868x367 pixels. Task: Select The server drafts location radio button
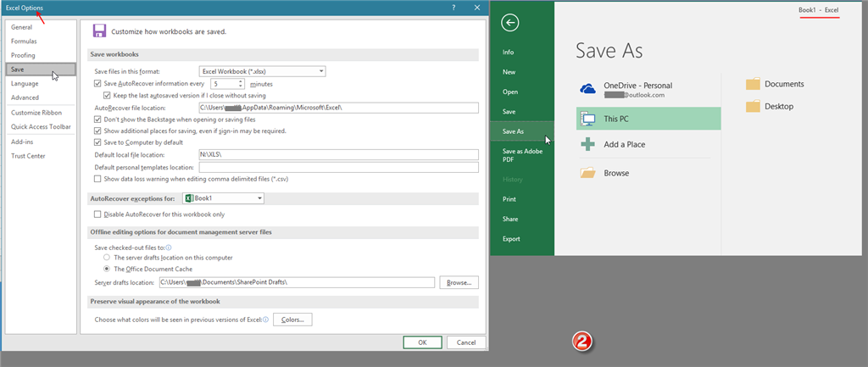click(x=107, y=258)
